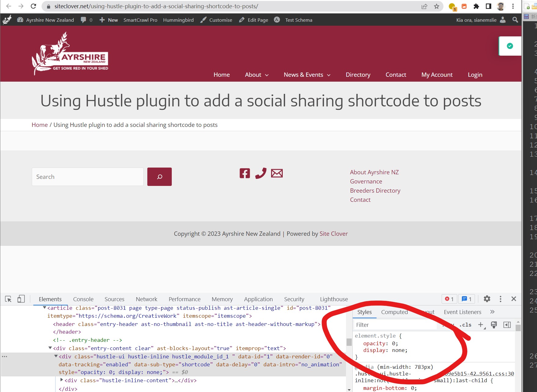Open Chrome side panel
This screenshot has width=537, height=392.
(x=488, y=6)
